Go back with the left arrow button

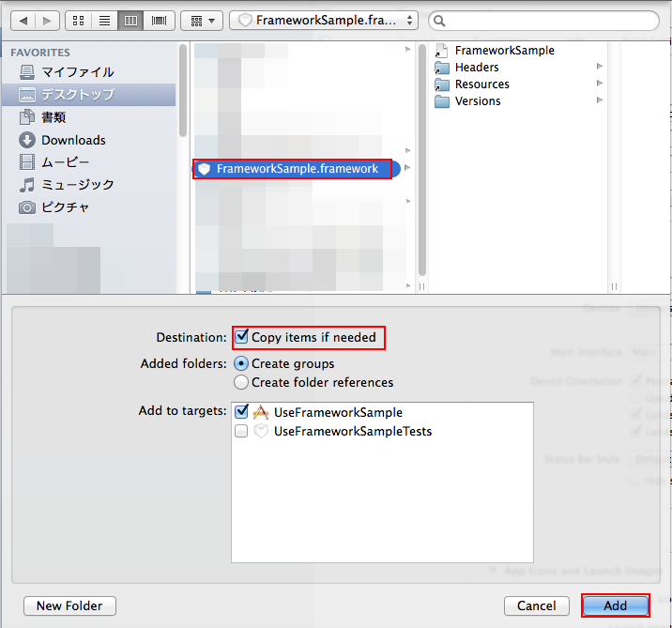pos(23,21)
